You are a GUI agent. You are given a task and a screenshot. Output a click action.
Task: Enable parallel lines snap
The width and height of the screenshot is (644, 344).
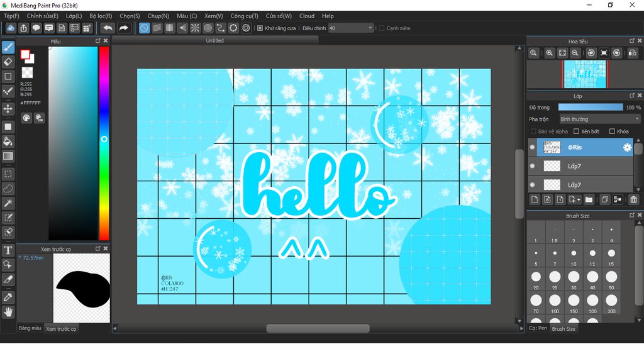click(157, 28)
